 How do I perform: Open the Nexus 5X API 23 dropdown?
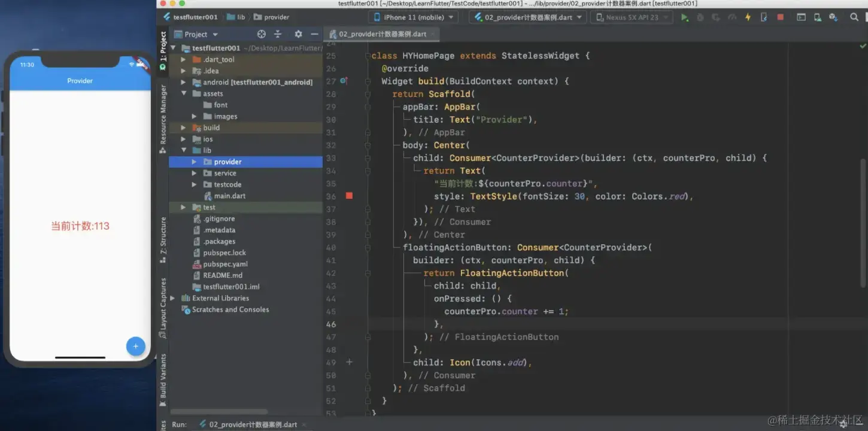click(632, 17)
